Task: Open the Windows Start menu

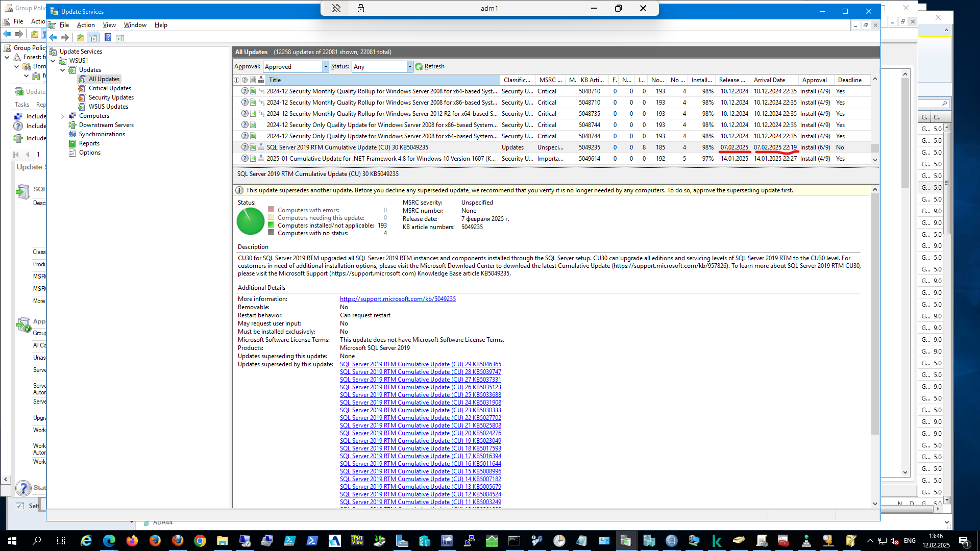Action: pyautogui.click(x=12, y=541)
